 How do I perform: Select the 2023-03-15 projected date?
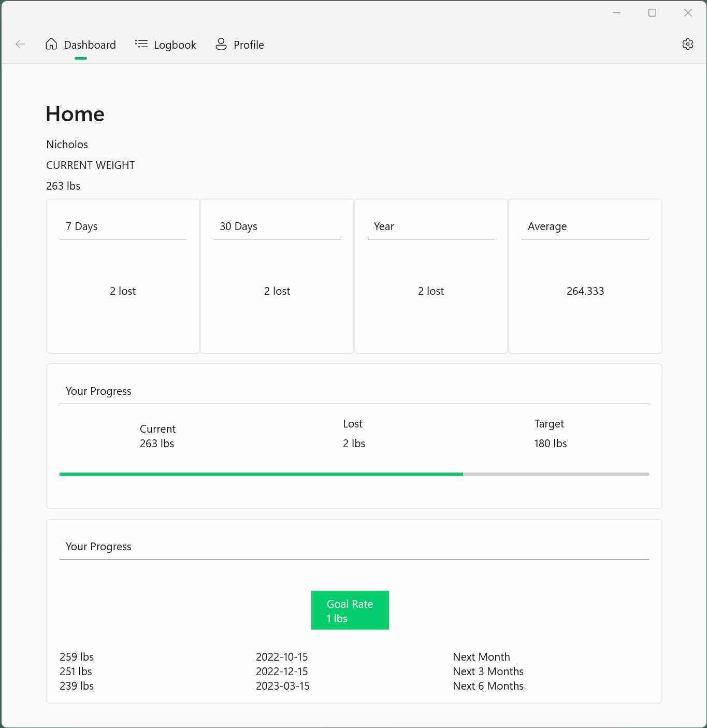(283, 686)
